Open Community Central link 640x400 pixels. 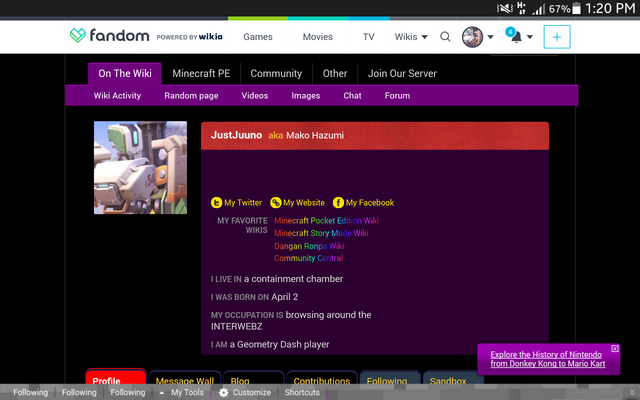(309, 258)
